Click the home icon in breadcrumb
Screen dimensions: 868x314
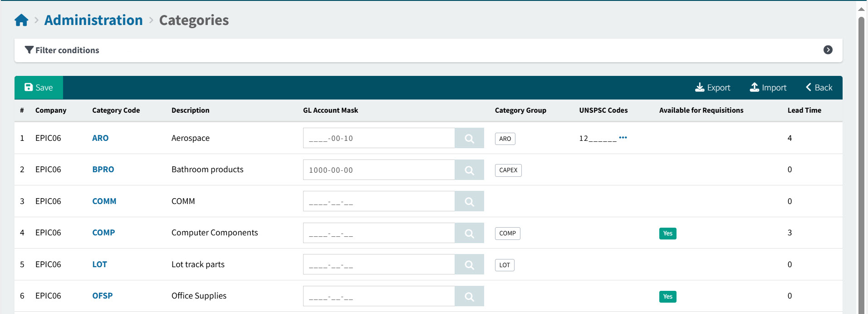coord(21,20)
